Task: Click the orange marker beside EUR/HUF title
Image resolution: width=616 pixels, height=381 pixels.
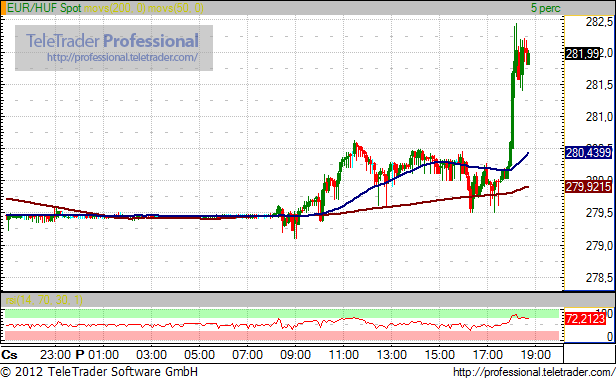Action: coord(4,8)
